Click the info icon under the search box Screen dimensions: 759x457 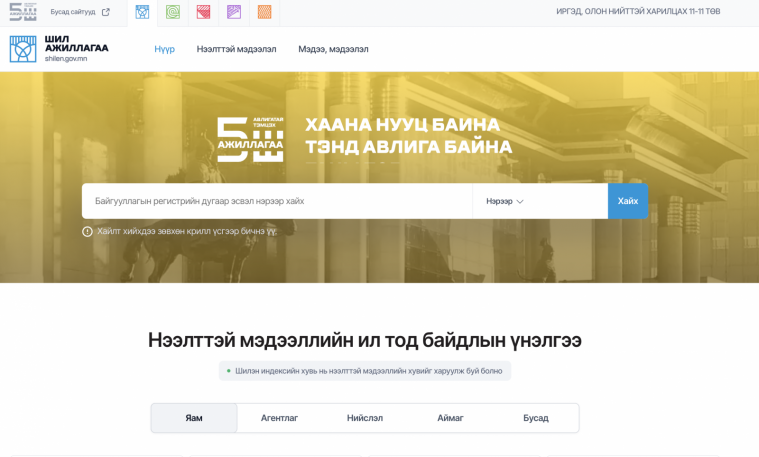(x=87, y=231)
